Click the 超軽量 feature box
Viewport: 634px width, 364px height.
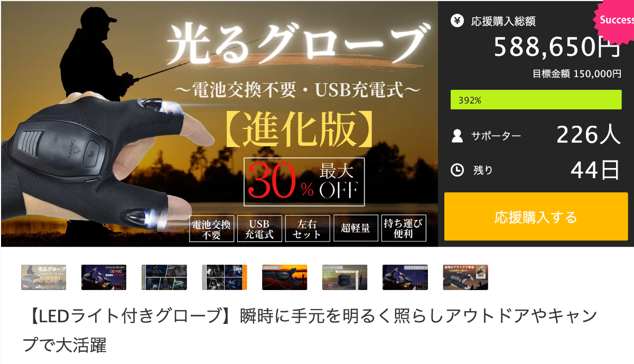pyautogui.click(x=355, y=228)
